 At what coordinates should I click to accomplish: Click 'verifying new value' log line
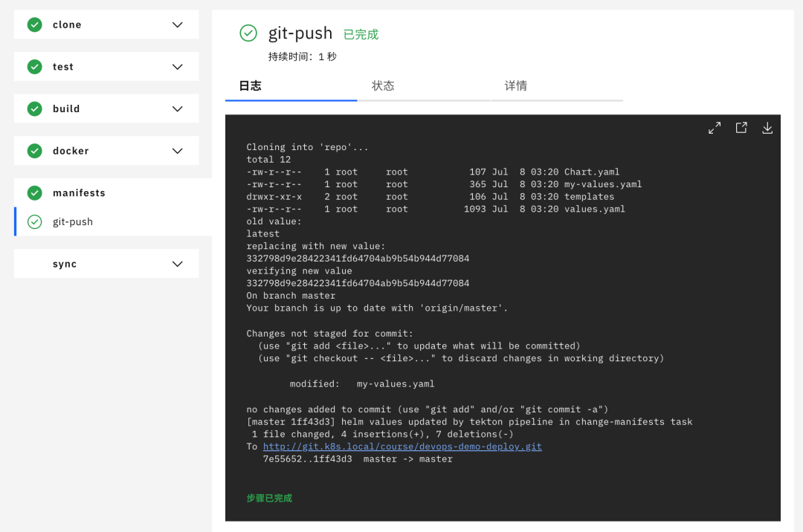pyautogui.click(x=299, y=271)
